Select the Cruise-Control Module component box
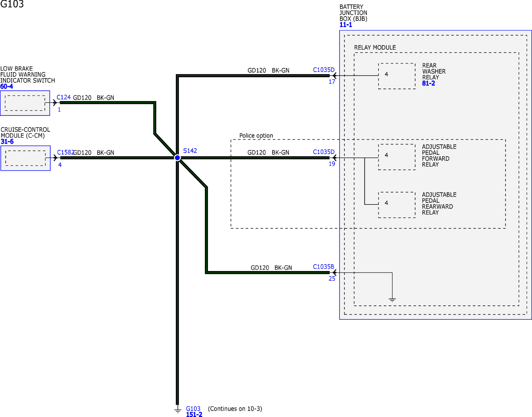Image resolution: width=532 pixels, height=417 pixels. 25,158
